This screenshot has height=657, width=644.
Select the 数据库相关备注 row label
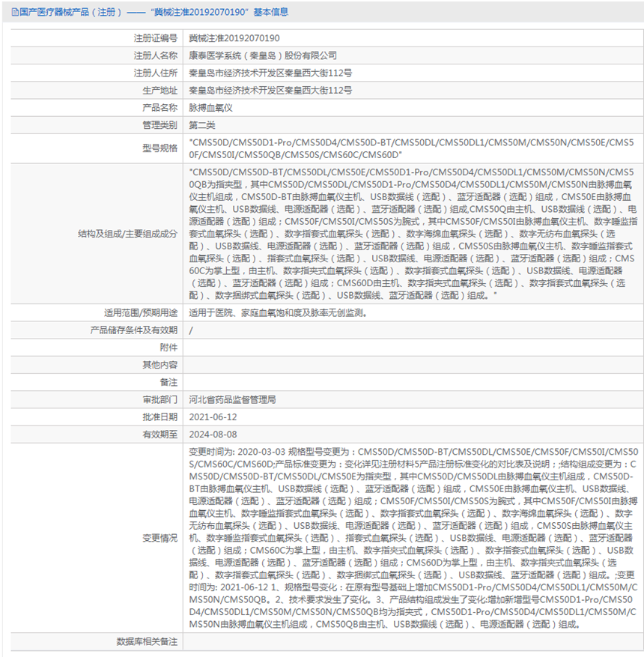pos(147,641)
